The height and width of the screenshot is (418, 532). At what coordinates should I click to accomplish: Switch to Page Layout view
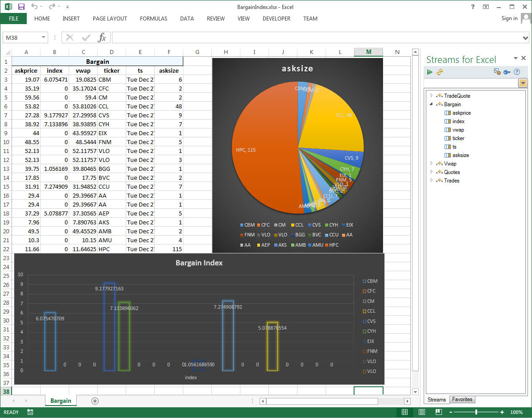[x=422, y=412]
